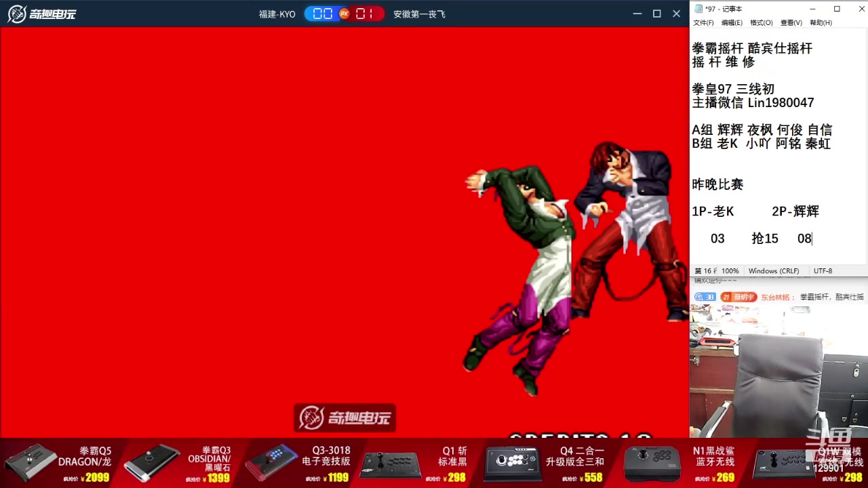Click UTF-8 encoding in Notepad status bar
The height and width of the screenshot is (488, 868).
[x=823, y=270]
